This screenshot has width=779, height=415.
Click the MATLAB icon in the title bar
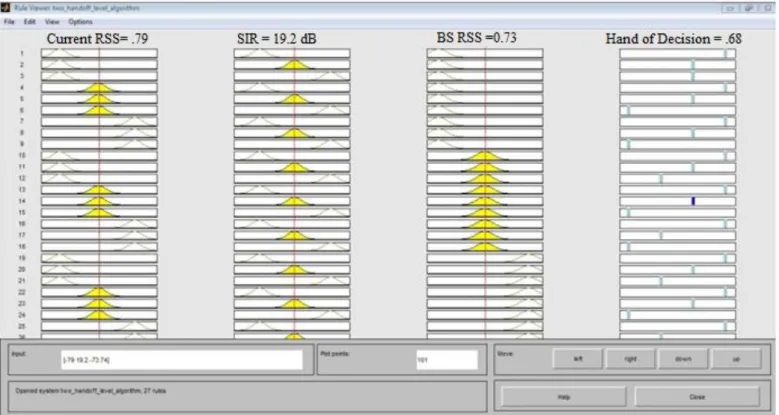pyautogui.click(x=5, y=8)
